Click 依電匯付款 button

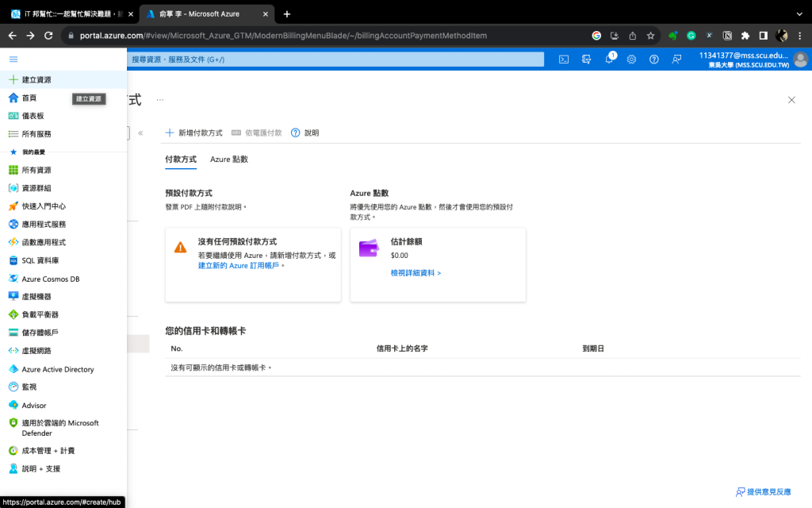pyautogui.click(x=257, y=133)
